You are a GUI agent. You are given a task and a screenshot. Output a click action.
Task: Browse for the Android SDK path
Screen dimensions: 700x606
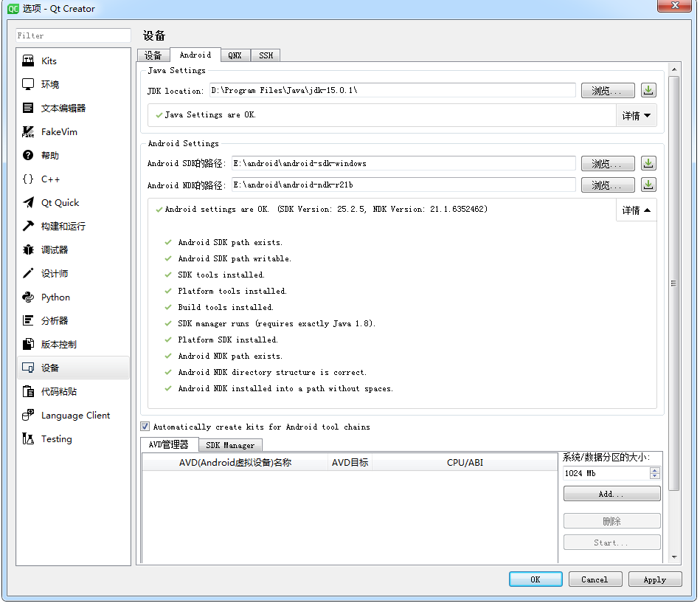608,163
